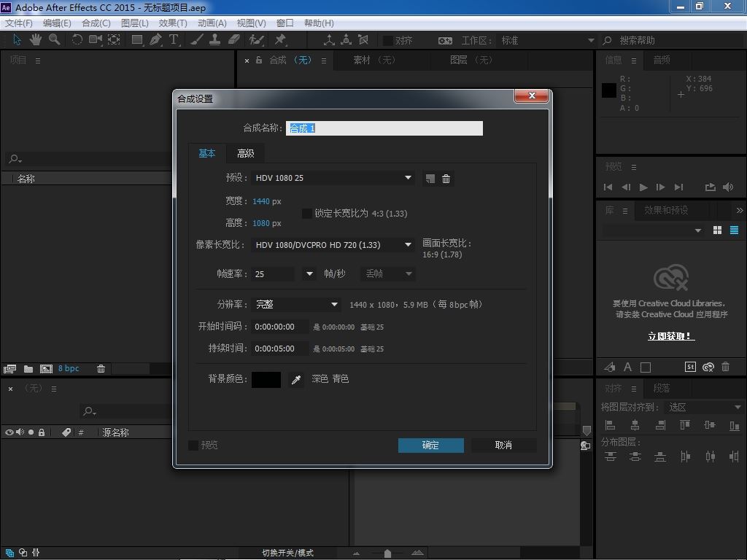Pick background color with the eyedropper

tap(296, 379)
